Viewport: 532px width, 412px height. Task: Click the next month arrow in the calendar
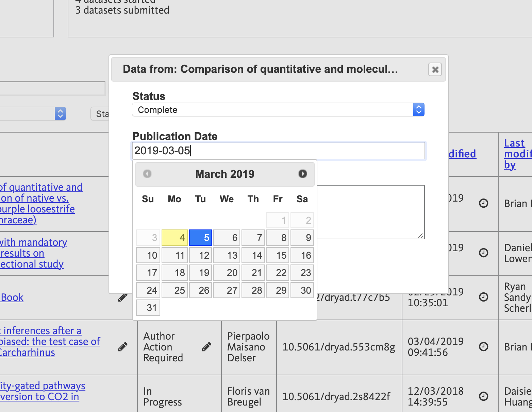(x=302, y=174)
